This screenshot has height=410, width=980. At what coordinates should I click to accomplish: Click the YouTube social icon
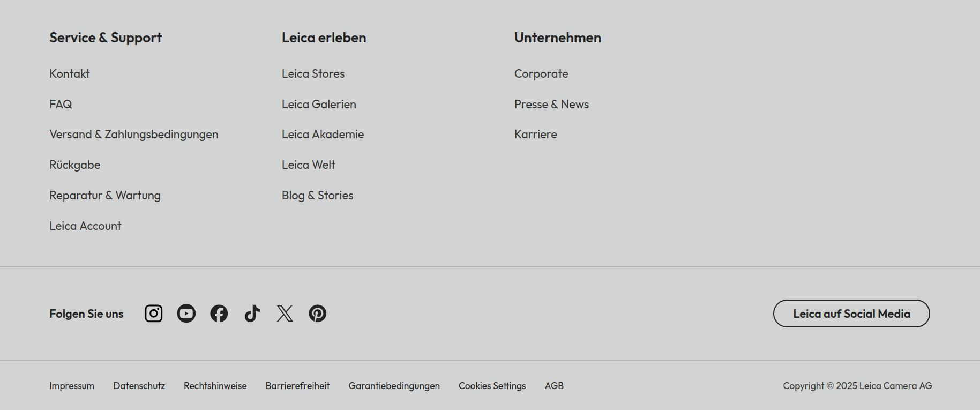pyautogui.click(x=186, y=314)
